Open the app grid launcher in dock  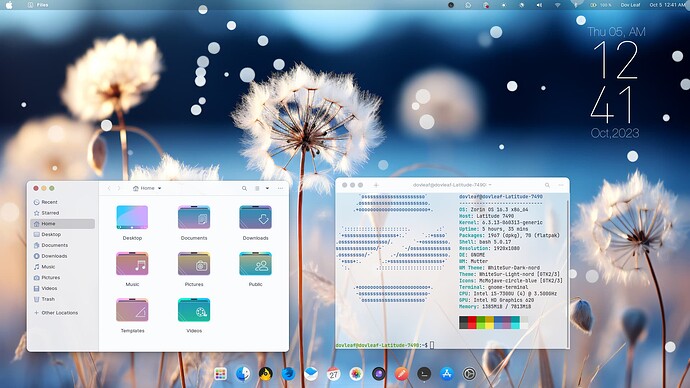pos(220,374)
